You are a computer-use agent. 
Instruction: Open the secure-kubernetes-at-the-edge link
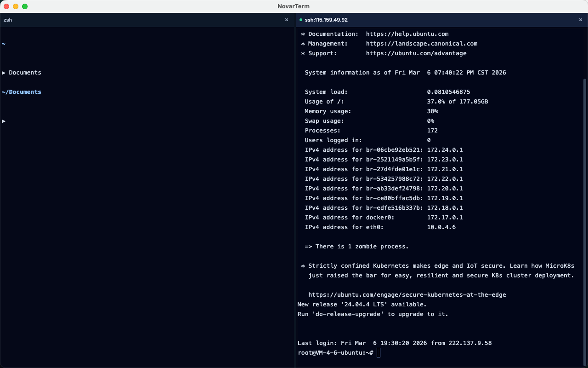[x=407, y=294]
